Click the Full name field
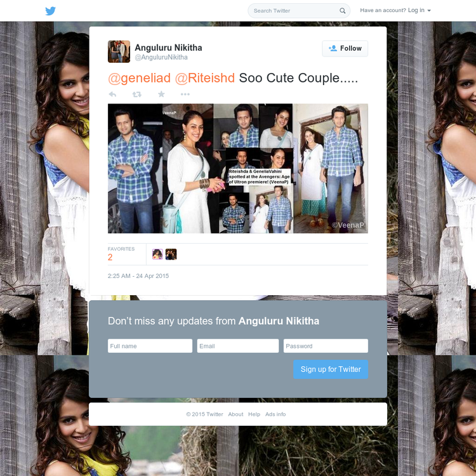Viewport: 476px width, 476px height. point(150,346)
